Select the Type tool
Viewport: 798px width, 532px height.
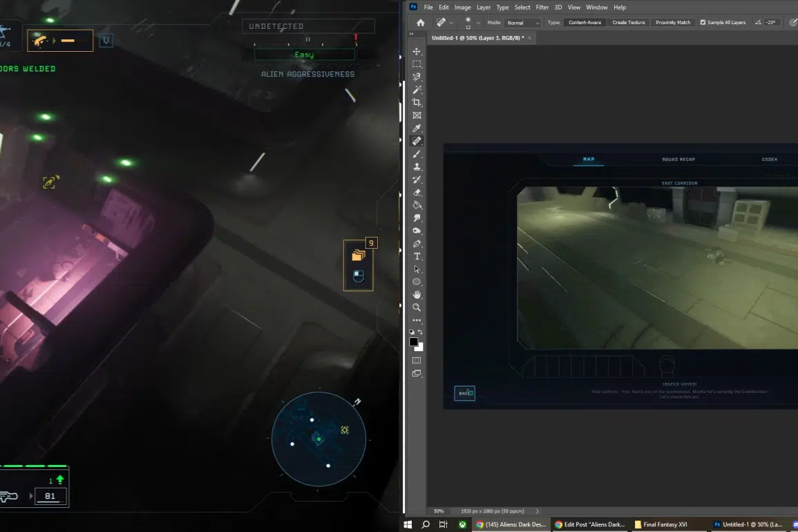coord(417,256)
